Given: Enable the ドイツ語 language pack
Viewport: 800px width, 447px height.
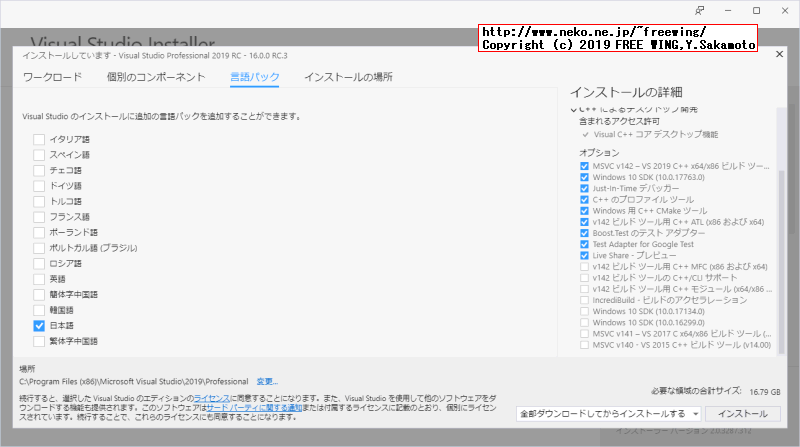Looking at the screenshot, I should point(39,186).
